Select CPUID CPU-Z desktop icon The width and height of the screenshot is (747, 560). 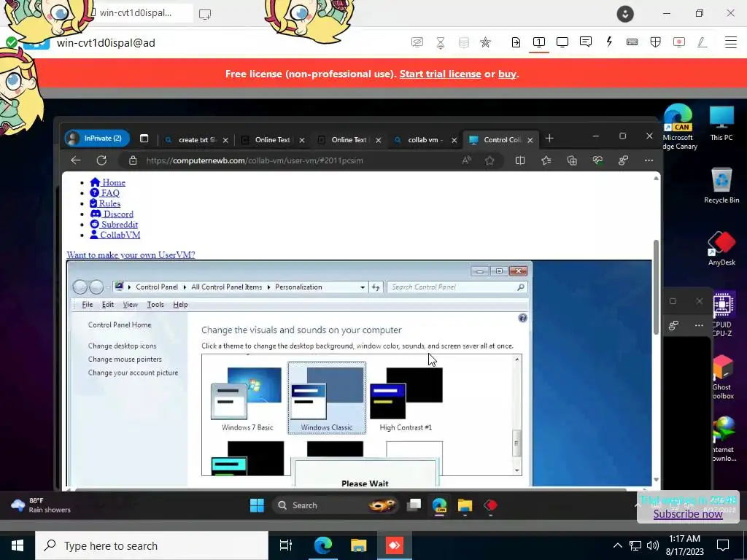(x=723, y=314)
